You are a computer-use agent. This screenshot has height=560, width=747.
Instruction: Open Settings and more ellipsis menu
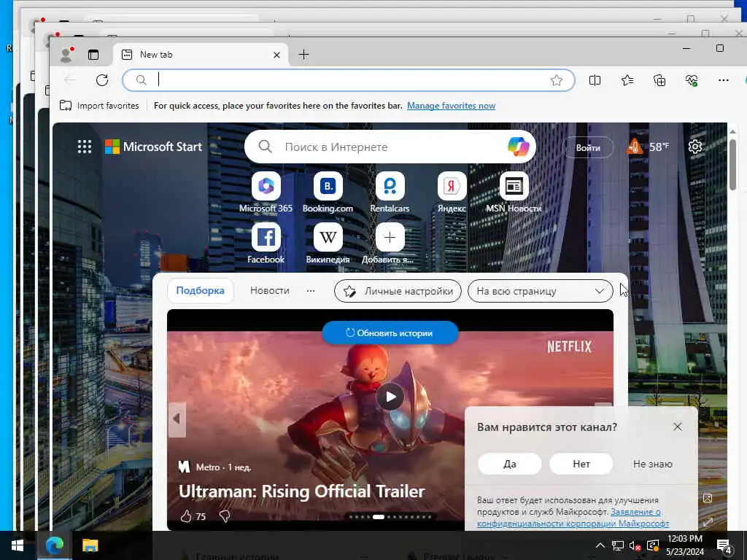[x=723, y=80]
